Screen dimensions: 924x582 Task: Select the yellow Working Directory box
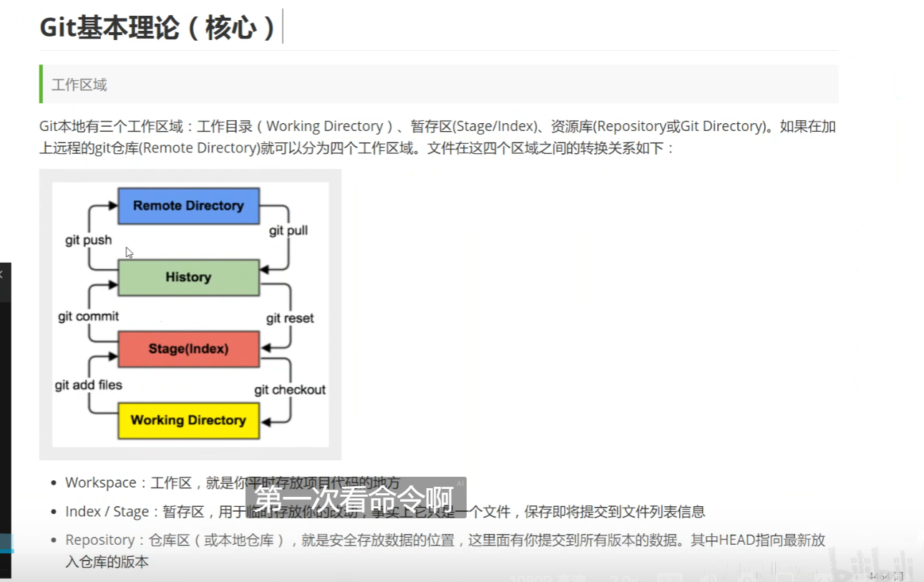click(188, 421)
